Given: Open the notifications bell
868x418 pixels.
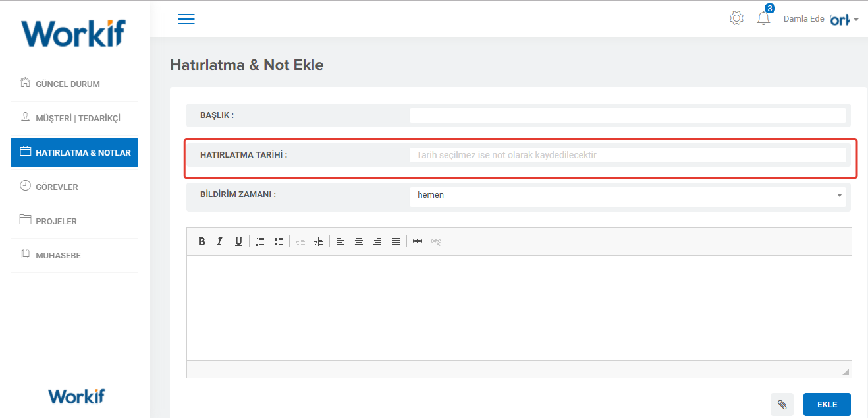Looking at the screenshot, I should tap(763, 18).
